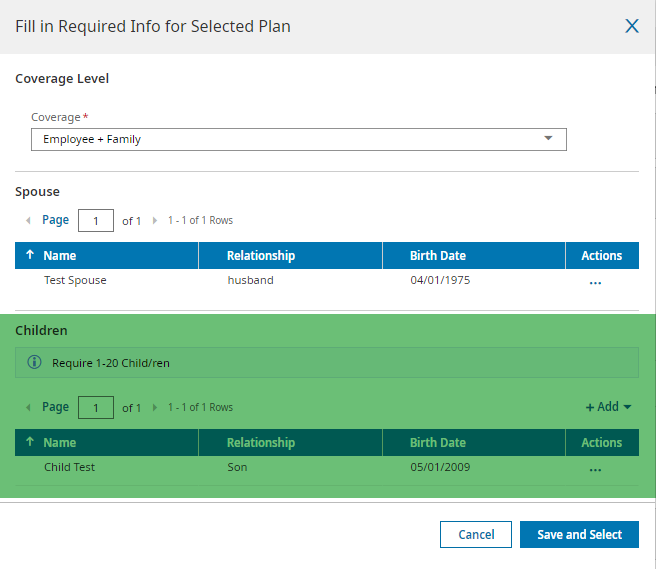Image resolution: width=656 pixels, height=569 pixels.
Task: Go to previous page in Children table
Action: pos(28,407)
